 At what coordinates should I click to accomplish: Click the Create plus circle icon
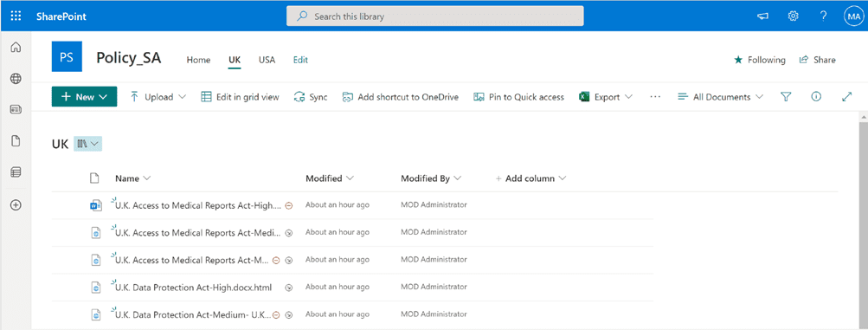[16, 205]
